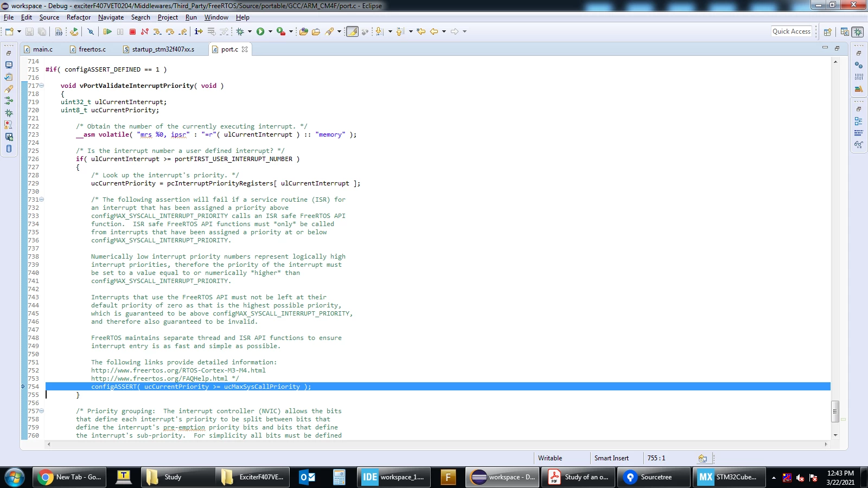This screenshot has height=488, width=868.
Task: Click the Save icon in toolbar
Action: coord(29,31)
